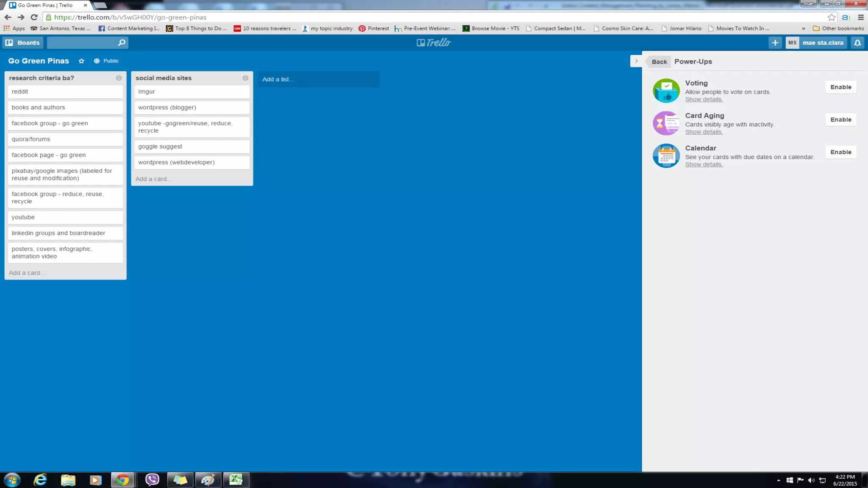The image size is (868, 488).
Task: Click the Calendar power-up icon
Action: pyautogui.click(x=666, y=156)
